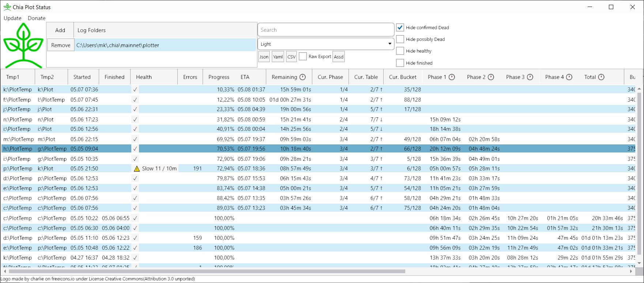
Task: Click the Remove log folder button
Action: click(61, 45)
